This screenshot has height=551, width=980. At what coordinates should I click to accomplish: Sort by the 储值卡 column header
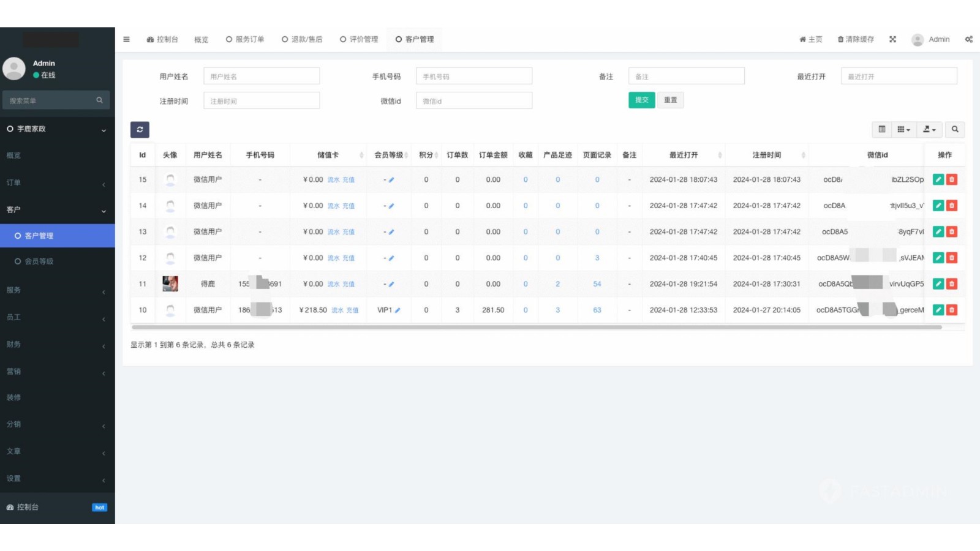pos(328,155)
